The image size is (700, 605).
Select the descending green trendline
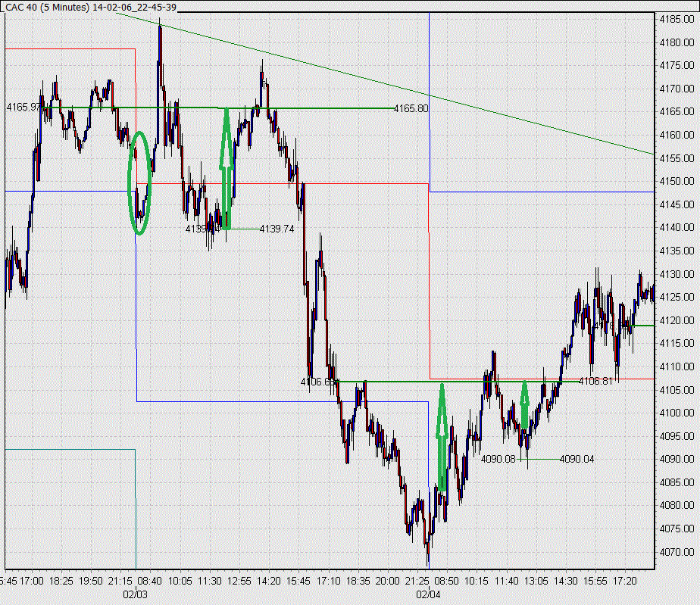pyautogui.click(x=385, y=83)
